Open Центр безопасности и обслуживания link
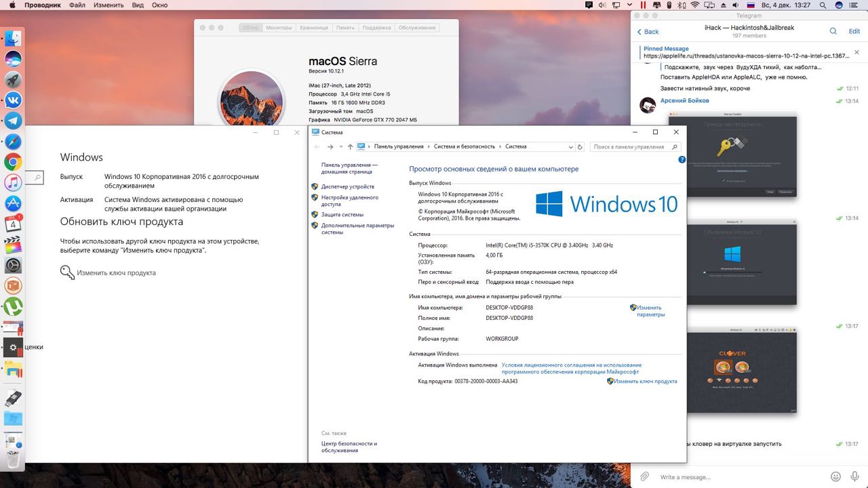The width and height of the screenshot is (868, 488). pos(349,447)
